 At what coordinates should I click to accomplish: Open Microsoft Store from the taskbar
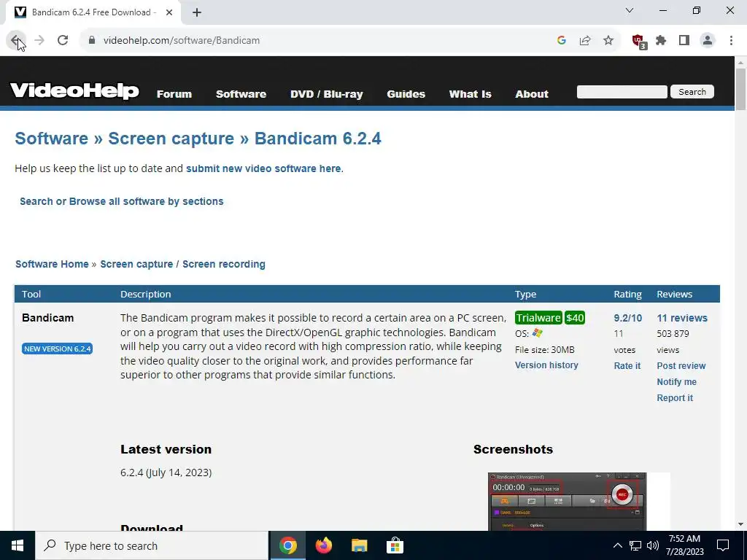click(395, 545)
